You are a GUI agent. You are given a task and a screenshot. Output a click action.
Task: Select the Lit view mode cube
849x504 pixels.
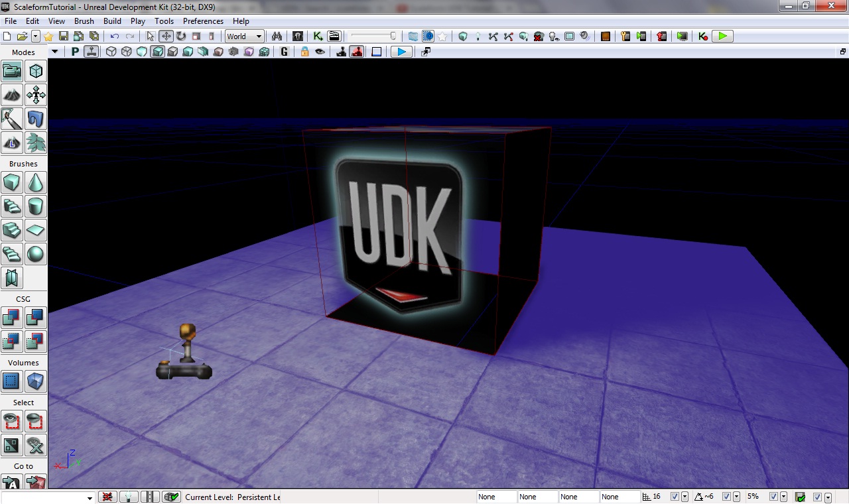click(157, 52)
